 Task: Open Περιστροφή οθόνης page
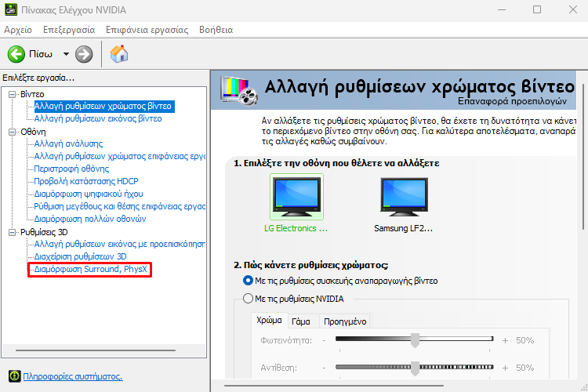[71, 169]
